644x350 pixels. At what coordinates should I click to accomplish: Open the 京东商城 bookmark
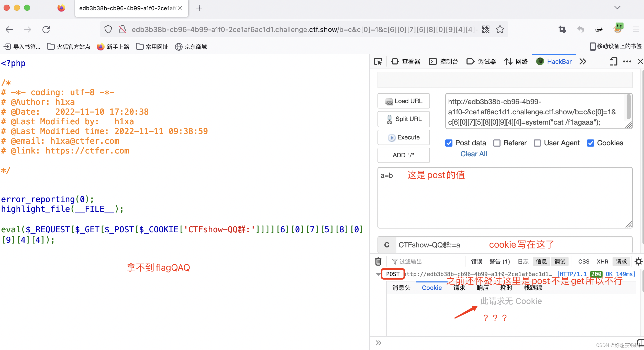[x=191, y=47]
